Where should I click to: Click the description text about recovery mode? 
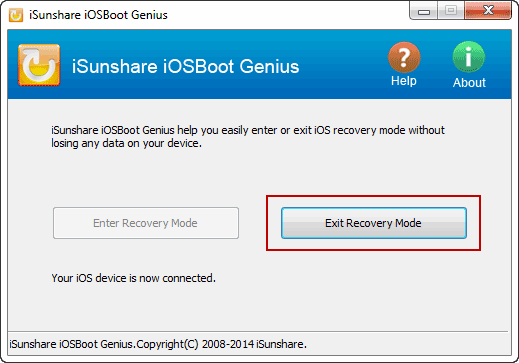[248, 136]
